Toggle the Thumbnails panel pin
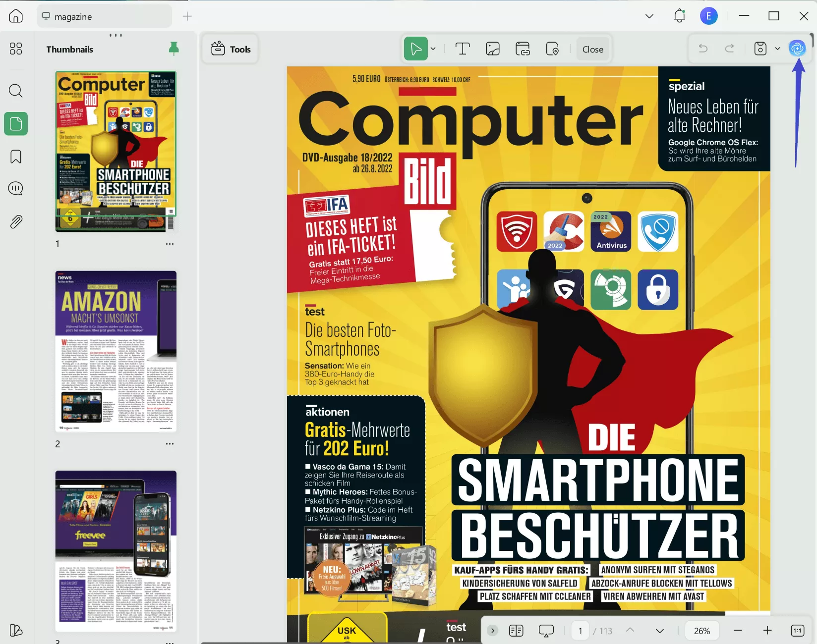This screenshot has height=644, width=817. pyautogui.click(x=174, y=49)
